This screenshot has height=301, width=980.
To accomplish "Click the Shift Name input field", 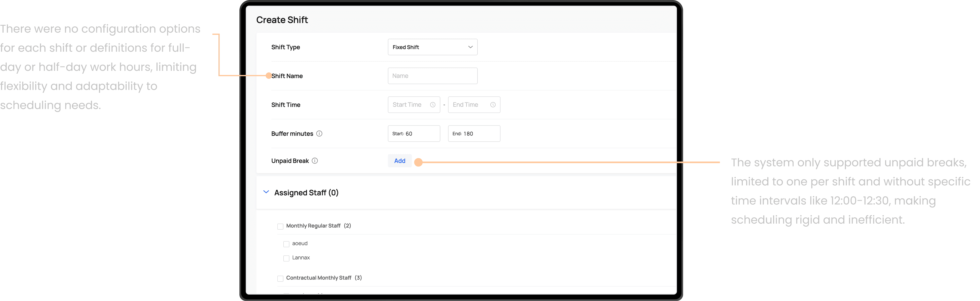I will click(432, 76).
